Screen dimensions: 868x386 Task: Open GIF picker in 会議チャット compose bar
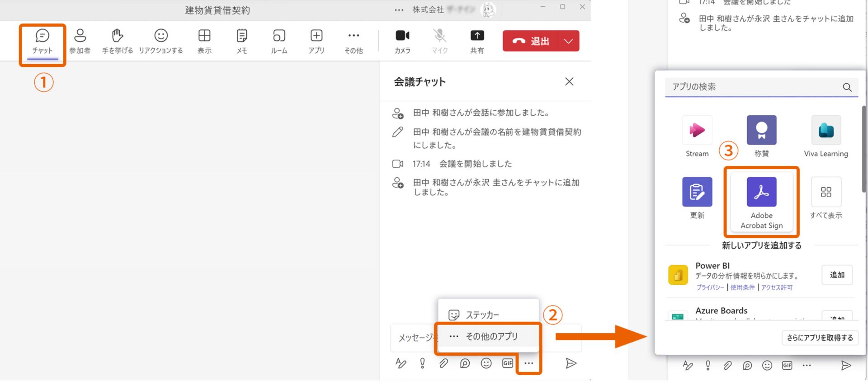coord(508,363)
